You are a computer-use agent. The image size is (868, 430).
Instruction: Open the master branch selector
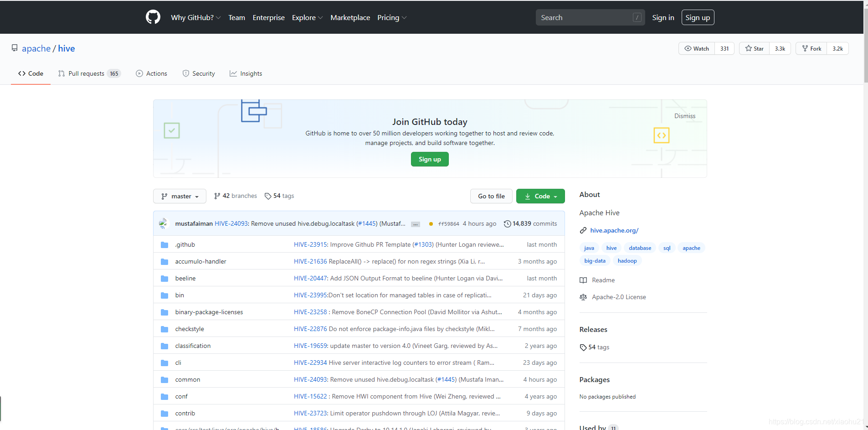click(x=180, y=196)
